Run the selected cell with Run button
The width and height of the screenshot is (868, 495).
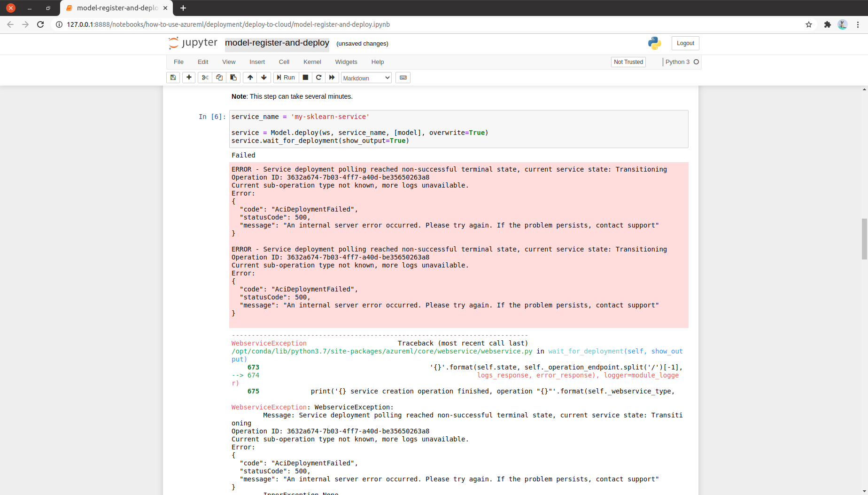[286, 78]
